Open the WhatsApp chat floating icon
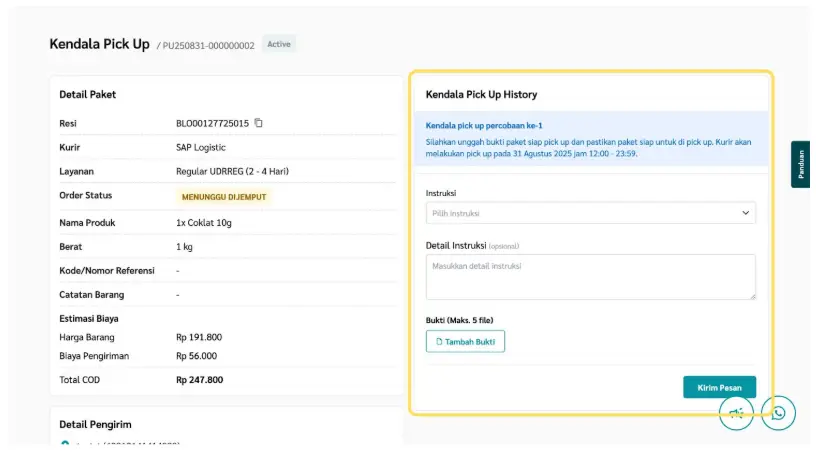Image resolution: width=816 pixels, height=453 pixels. click(x=778, y=413)
